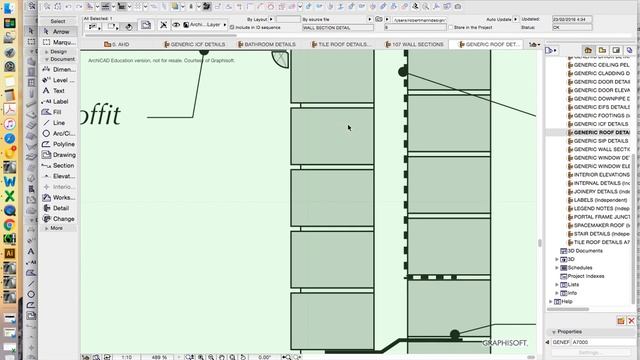Switch to the 0. AHD tab
640x360 pixels.
(x=116, y=44)
